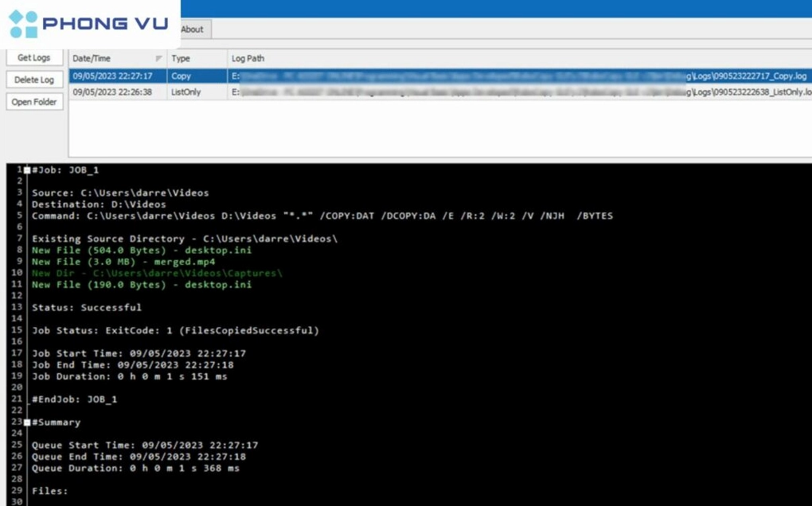Click the highlighted Copy log path

[x=478, y=76]
